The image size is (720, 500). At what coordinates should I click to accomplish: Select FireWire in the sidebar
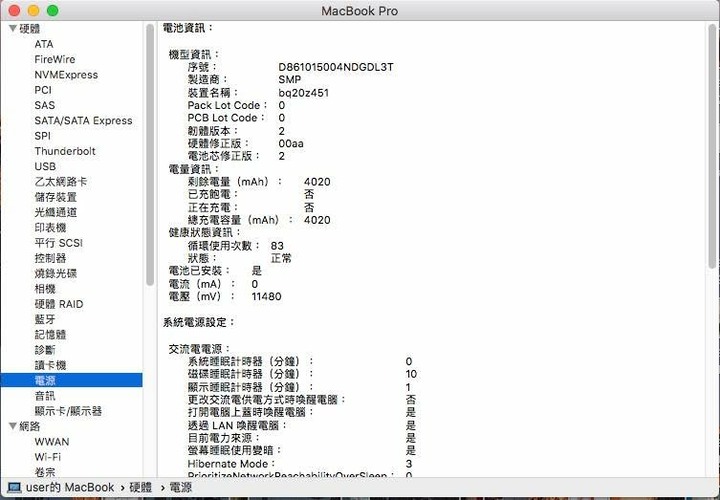pos(55,59)
